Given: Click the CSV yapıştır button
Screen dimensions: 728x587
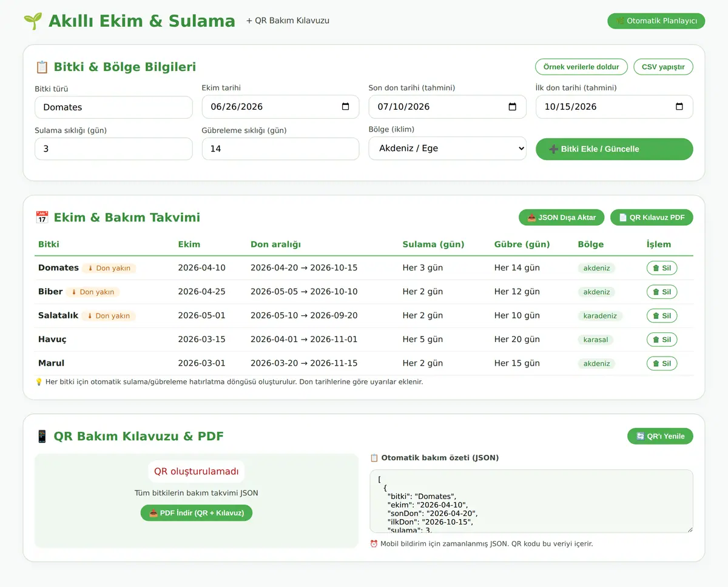Looking at the screenshot, I should (x=663, y=67).
